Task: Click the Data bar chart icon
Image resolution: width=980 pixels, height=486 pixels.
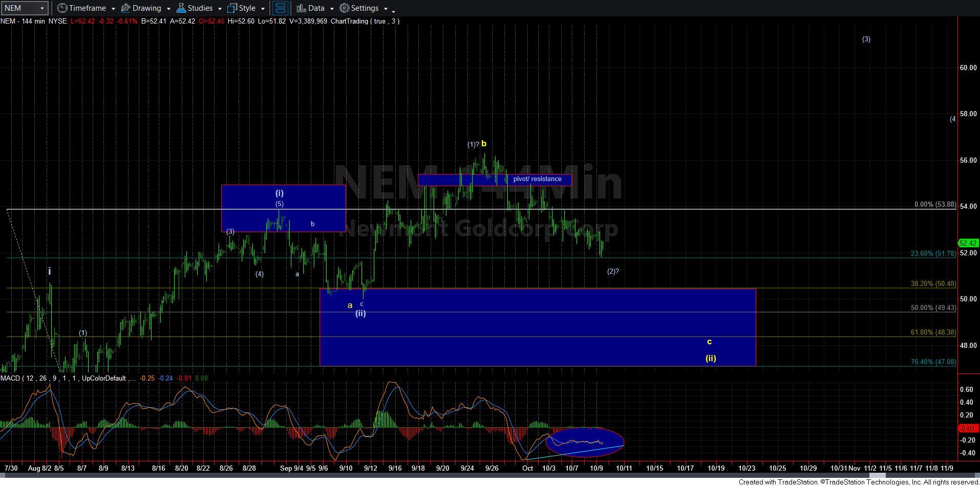Action: (x=301, y=8)
